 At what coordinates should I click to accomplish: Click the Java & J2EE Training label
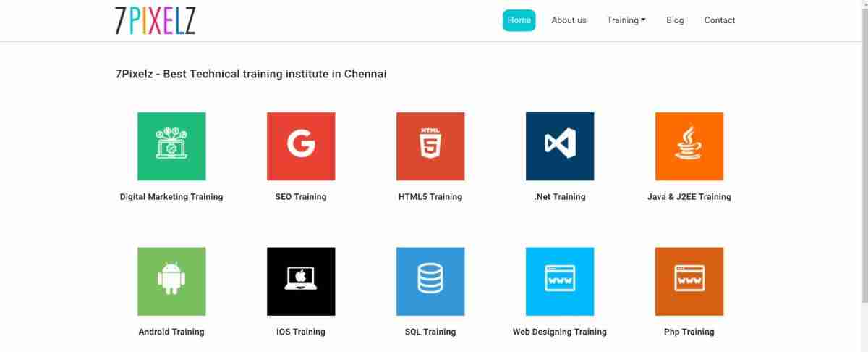(689, 196)
